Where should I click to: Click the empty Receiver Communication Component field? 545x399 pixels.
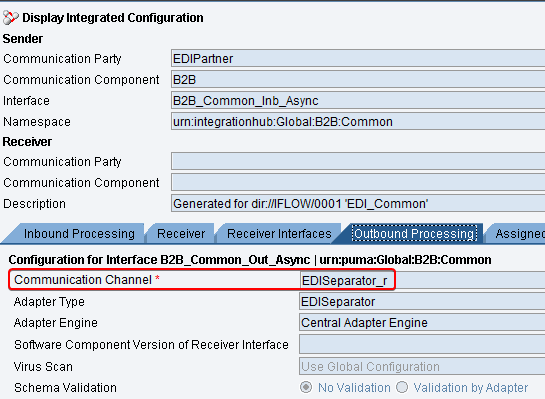(358, 182)
